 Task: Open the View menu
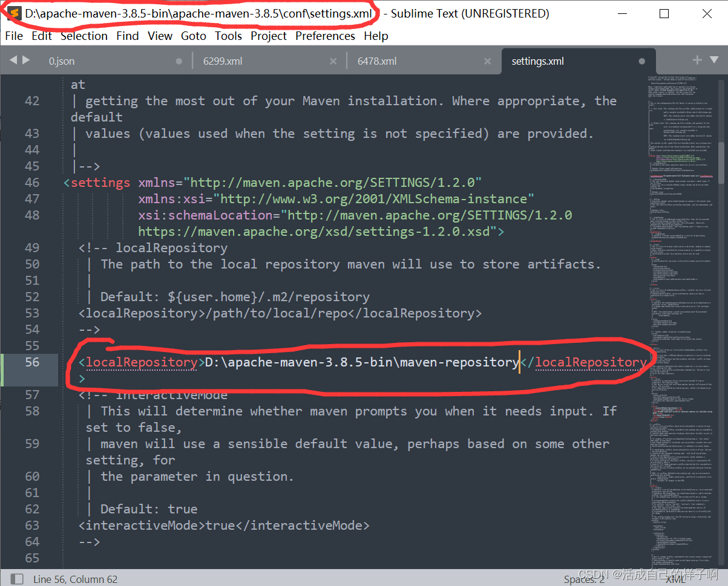[160, 36]
